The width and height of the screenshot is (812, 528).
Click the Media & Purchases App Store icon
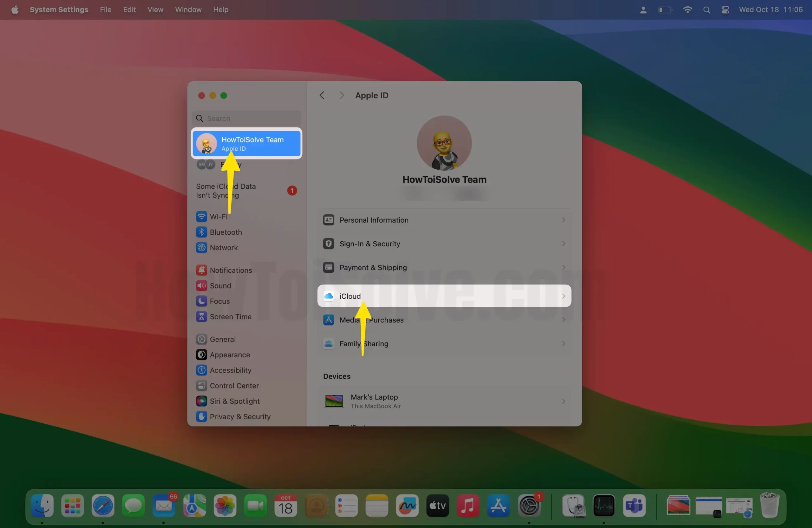point(329,320)
